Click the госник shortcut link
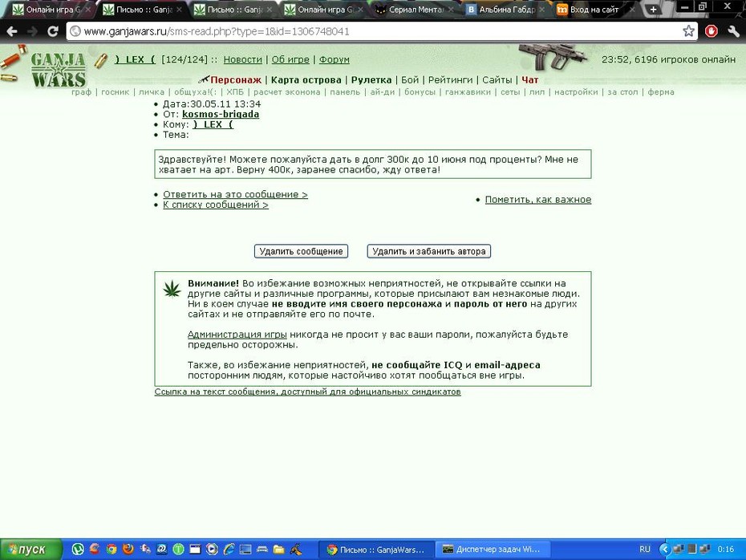The image size is (746, 560). point(116,91)
